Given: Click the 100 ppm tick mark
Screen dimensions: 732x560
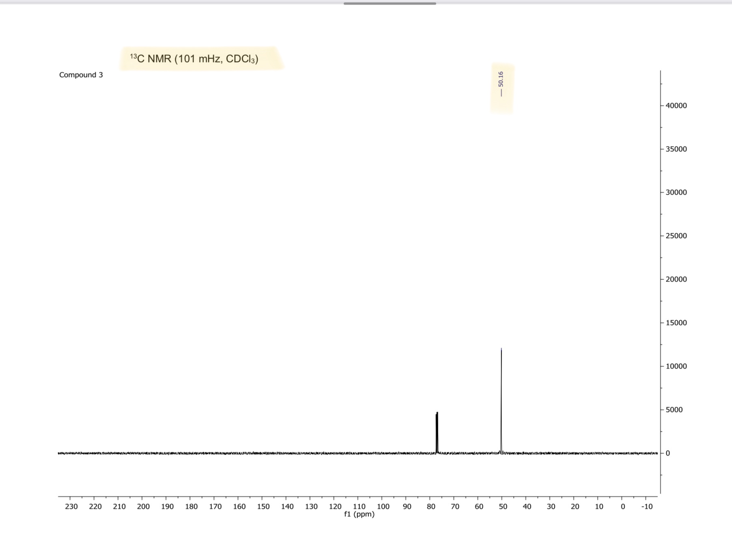Looking at the screenshot, I should click(382, 499).
